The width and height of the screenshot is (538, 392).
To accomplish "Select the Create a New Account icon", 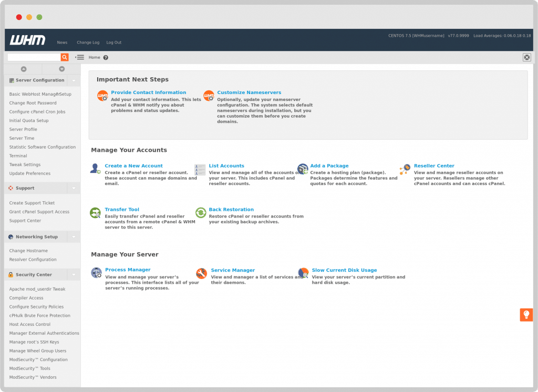I will click(x=95, y=169).
